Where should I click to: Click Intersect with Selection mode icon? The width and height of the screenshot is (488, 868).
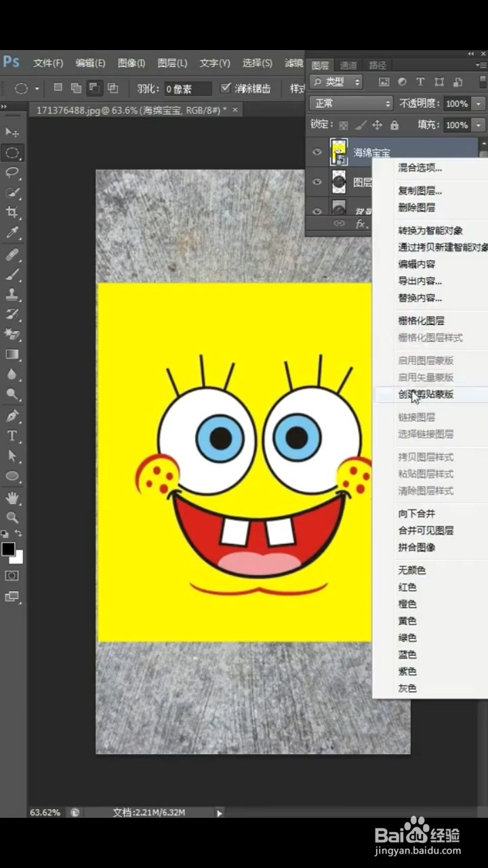pyautogui.click(x=113, y=87)
